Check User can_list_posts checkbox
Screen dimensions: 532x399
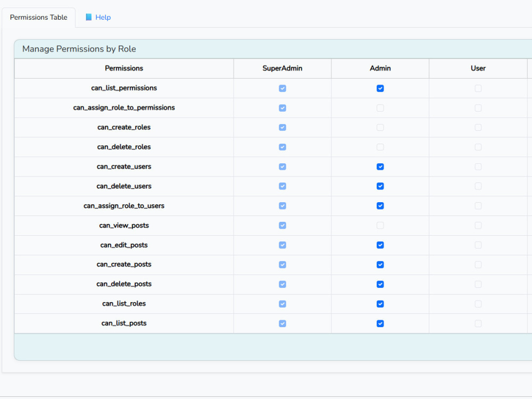pyautogui.click(x=478, y=323)
